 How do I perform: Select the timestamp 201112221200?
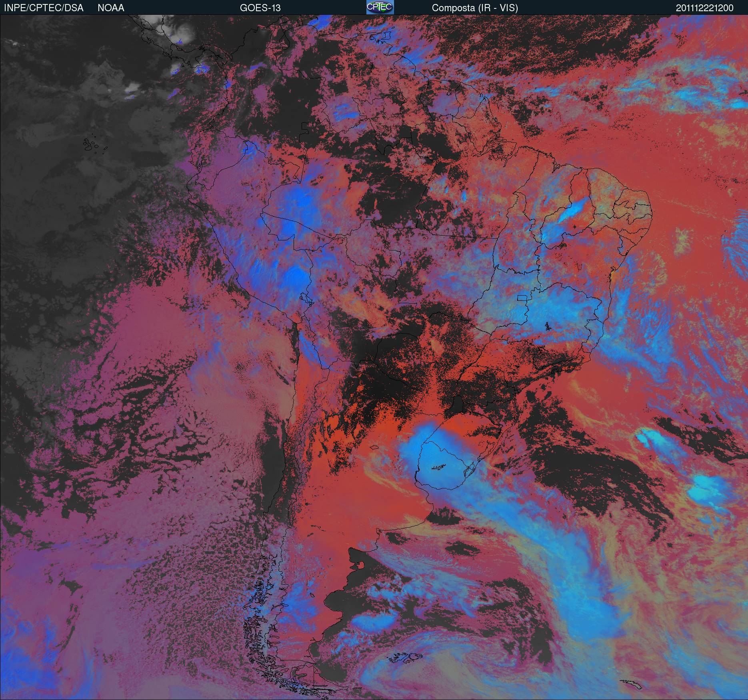click(x=705, y=8)
